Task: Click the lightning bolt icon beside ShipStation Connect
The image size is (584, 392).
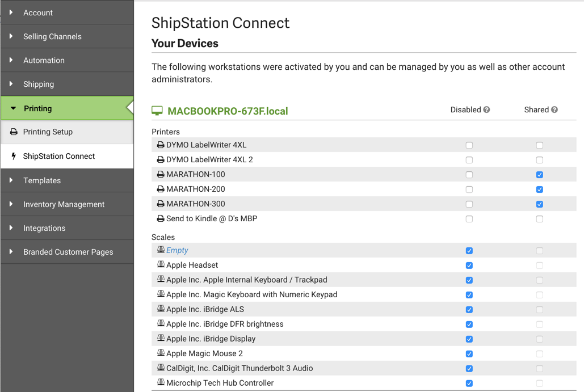Action: click(x=13, y=156)
